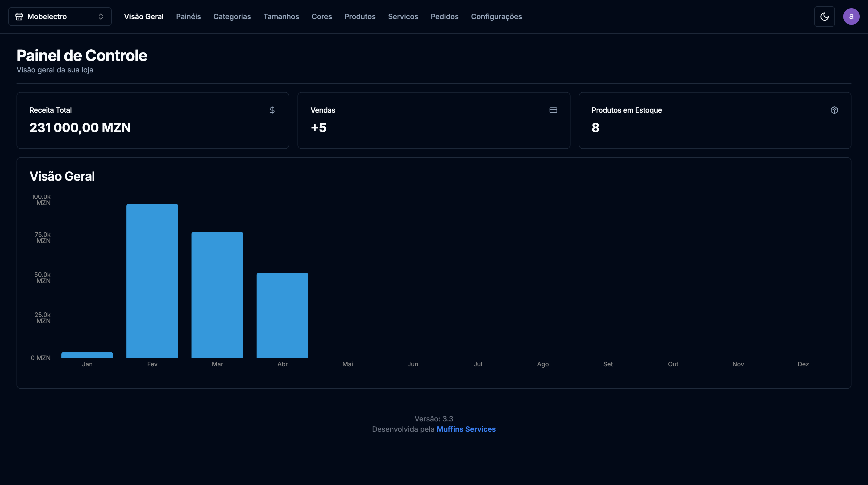
Task: Click the dollar icon in Receita Total
Action: [x=272, y=110]
